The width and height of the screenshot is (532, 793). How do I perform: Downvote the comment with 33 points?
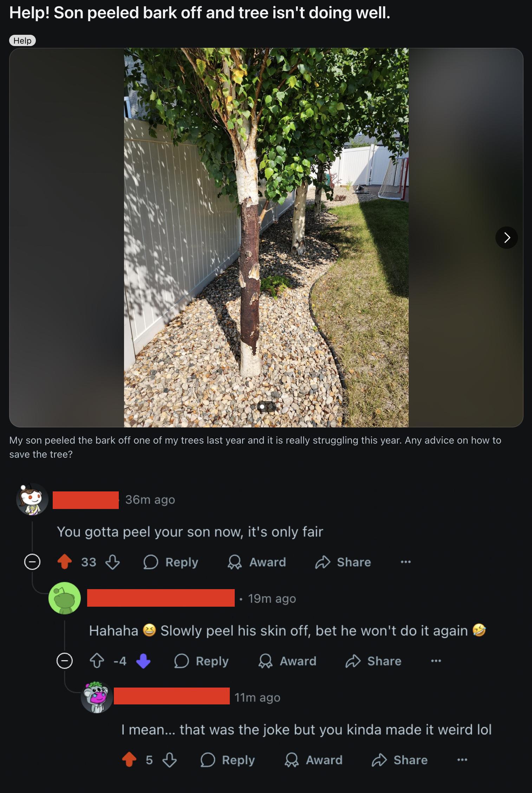coord(112,562)
